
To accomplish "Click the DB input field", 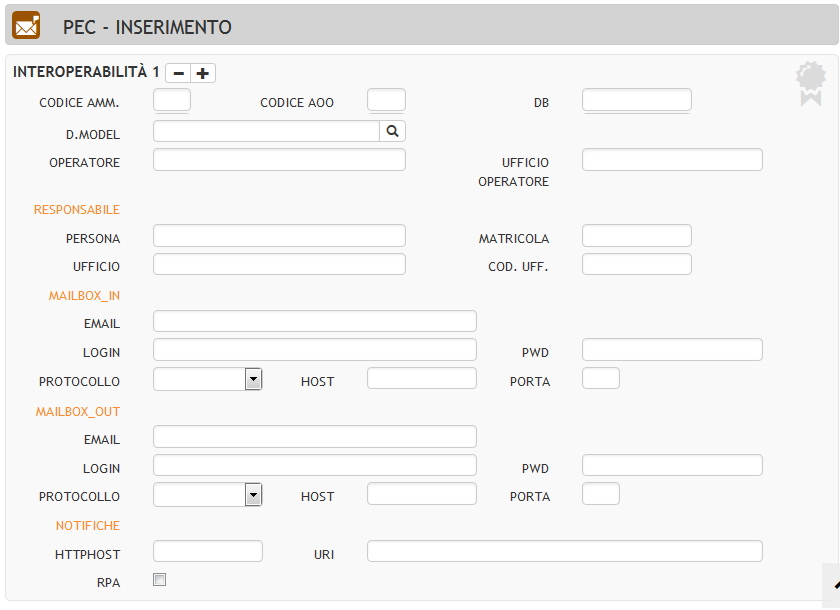I will click(x=637, y=100).
